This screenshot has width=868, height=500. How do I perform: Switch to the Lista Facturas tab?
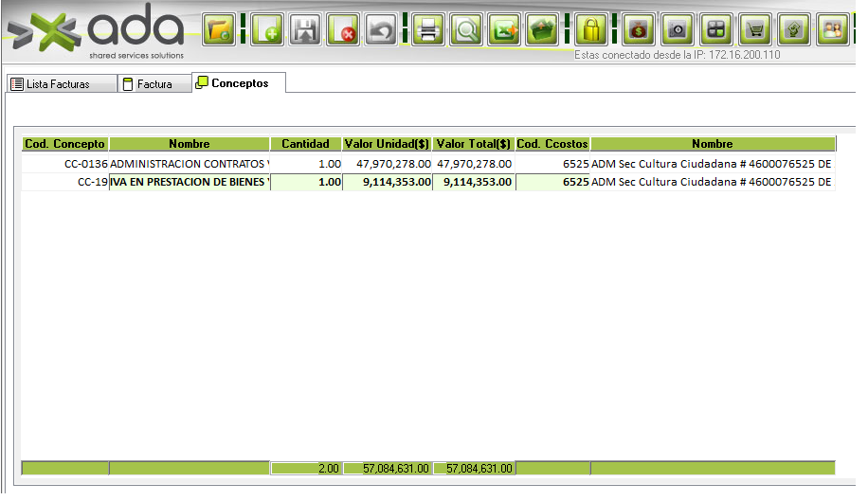(59, 84)
